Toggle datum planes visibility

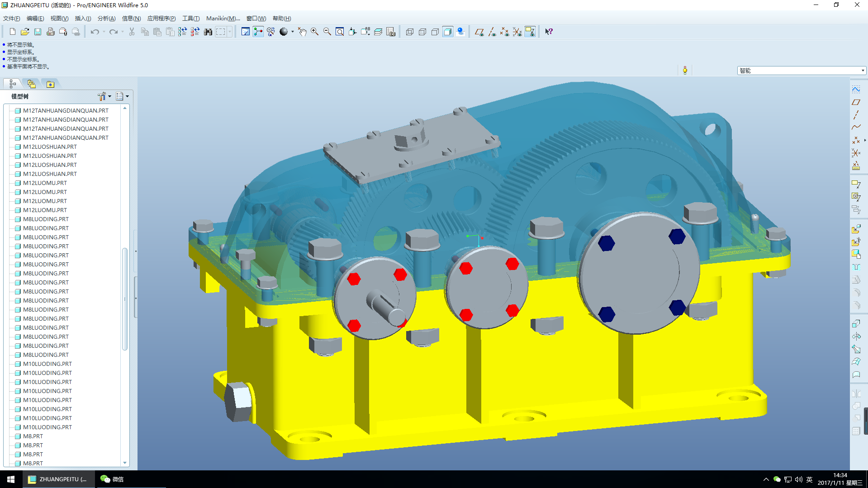479,32
